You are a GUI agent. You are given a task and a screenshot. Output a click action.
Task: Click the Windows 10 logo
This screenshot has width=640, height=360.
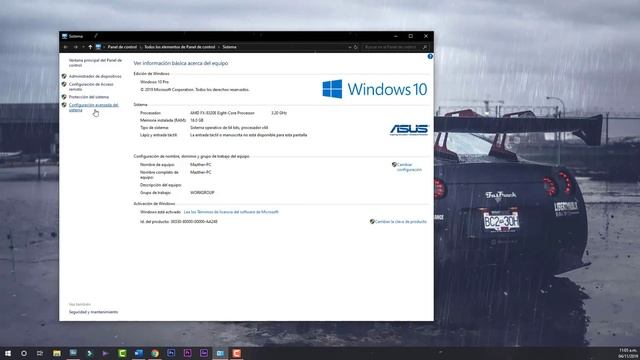click(x=375, y=89)
